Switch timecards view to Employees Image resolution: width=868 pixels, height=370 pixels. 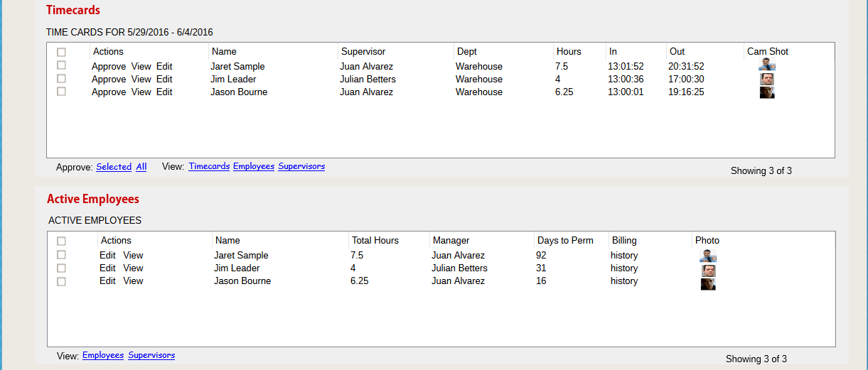coord(254,166)
